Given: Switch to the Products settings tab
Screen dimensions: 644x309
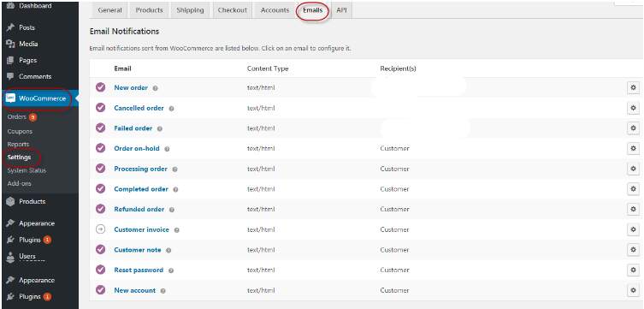Looking at the screenshot, I should (149, 10).
